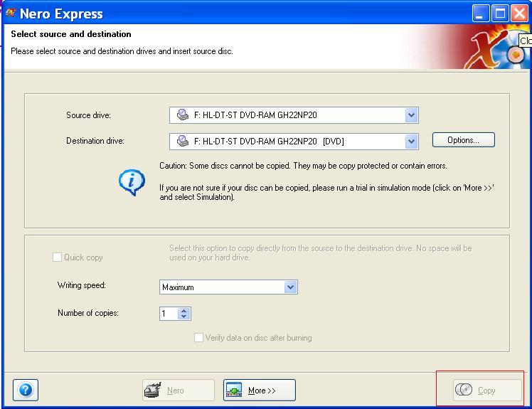Click the Number of copies input field
532x409 pixels.
coord(169,313)
